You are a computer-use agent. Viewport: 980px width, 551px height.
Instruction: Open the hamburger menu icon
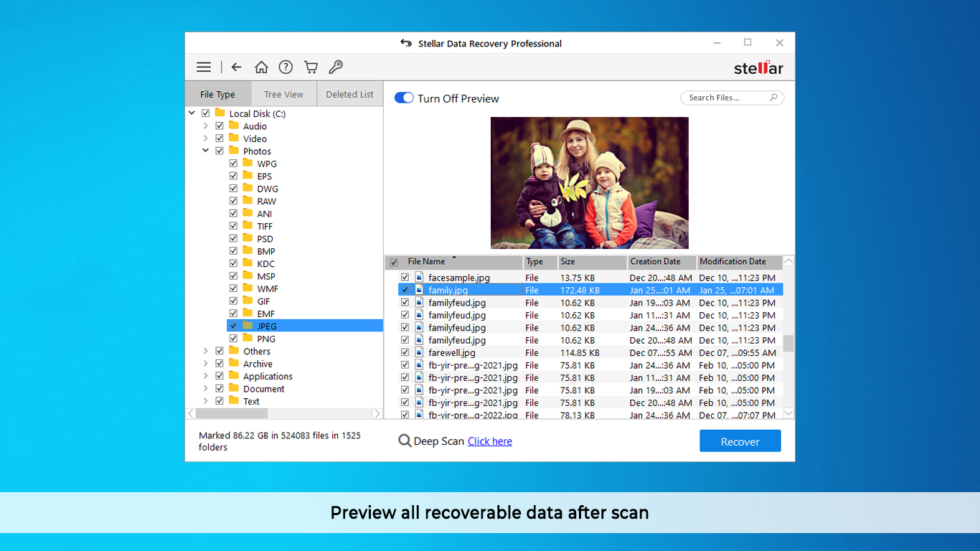click(x=204, y=67)
